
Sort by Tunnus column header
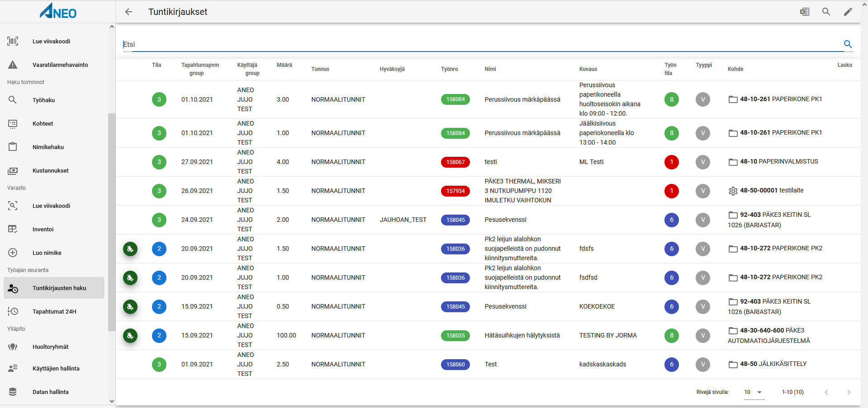(320, 69)
